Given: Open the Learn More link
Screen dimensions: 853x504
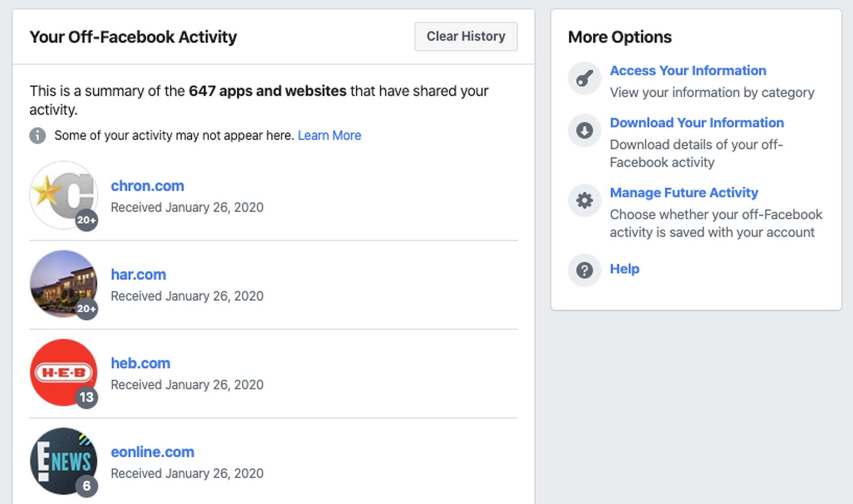Looking at the screenshot, I should tap(330, 135).
